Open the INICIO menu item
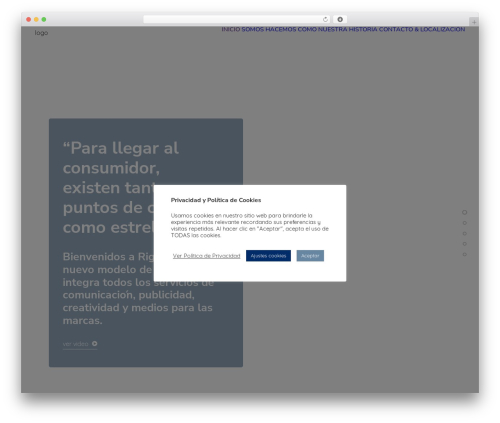 coord(231,29)
